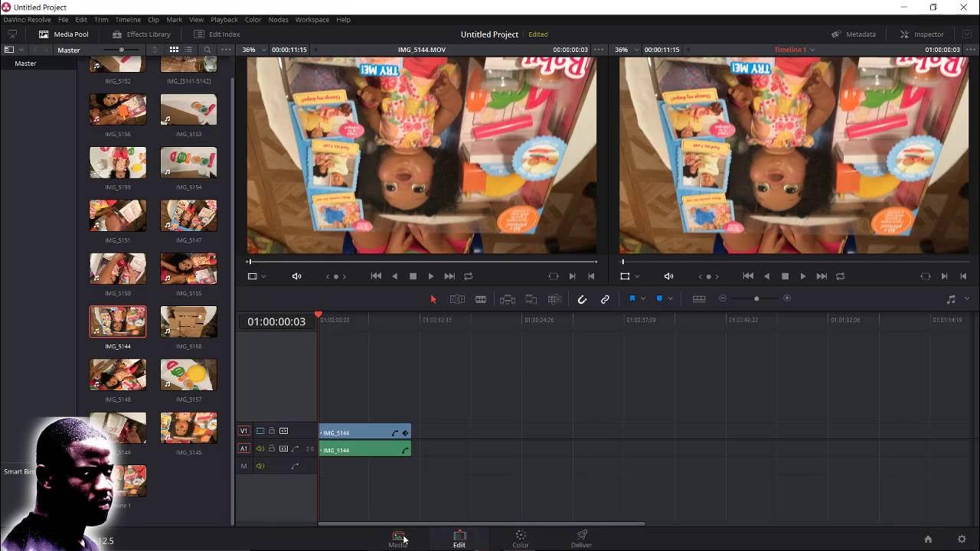Switch to the Media page
The image size is (980, 551).
pyautogui.click(x=398, y=540)
